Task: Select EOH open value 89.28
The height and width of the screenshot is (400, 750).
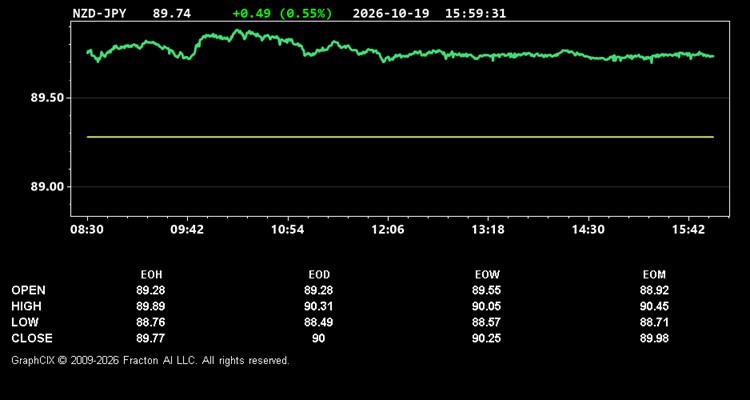Action: point(151,290)
